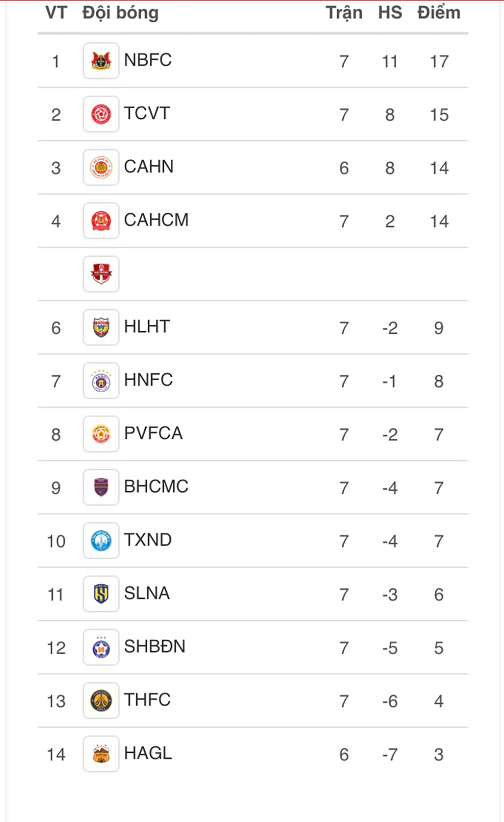
Task: Click the Trận column header
Action: [x=344, y=13]
